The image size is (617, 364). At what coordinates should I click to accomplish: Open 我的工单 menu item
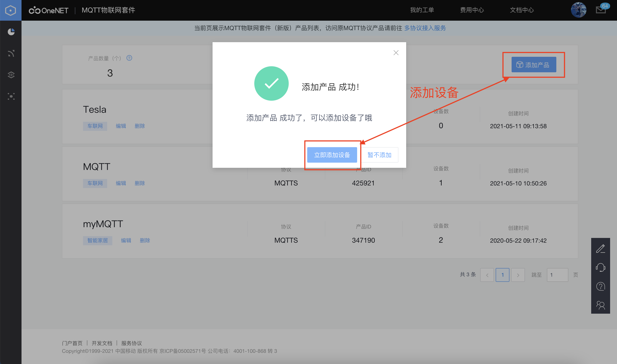click(x=422, y=10)
